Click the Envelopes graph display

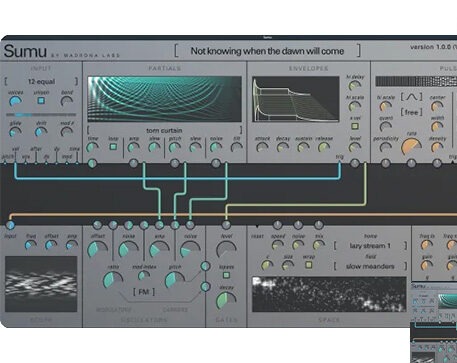click(296, 99)
